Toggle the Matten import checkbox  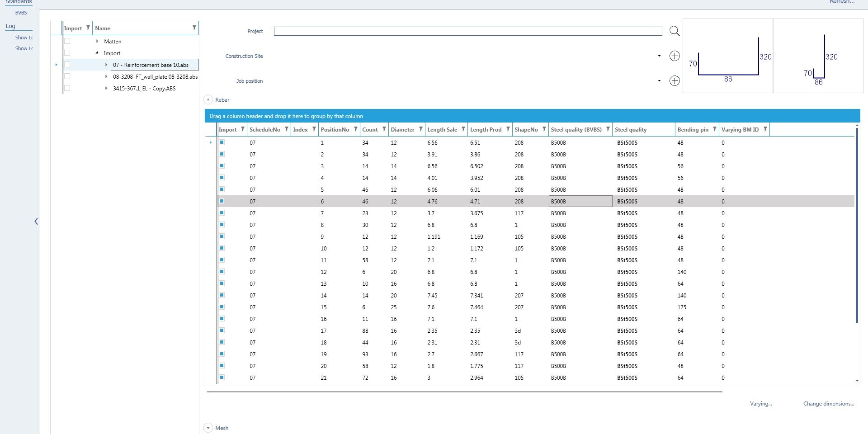pos(67,41)
